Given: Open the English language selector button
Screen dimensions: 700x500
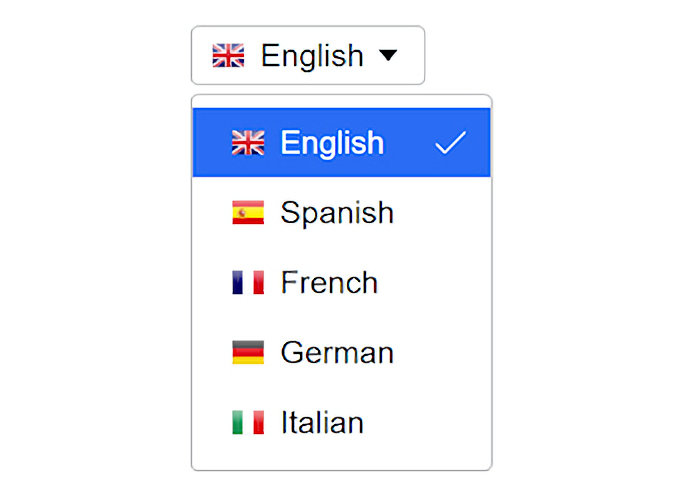Looking at the screenshot, I should (308, 55).
